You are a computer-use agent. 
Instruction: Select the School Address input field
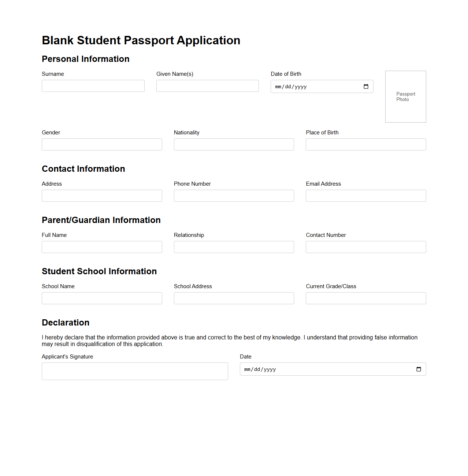[234, 298]
